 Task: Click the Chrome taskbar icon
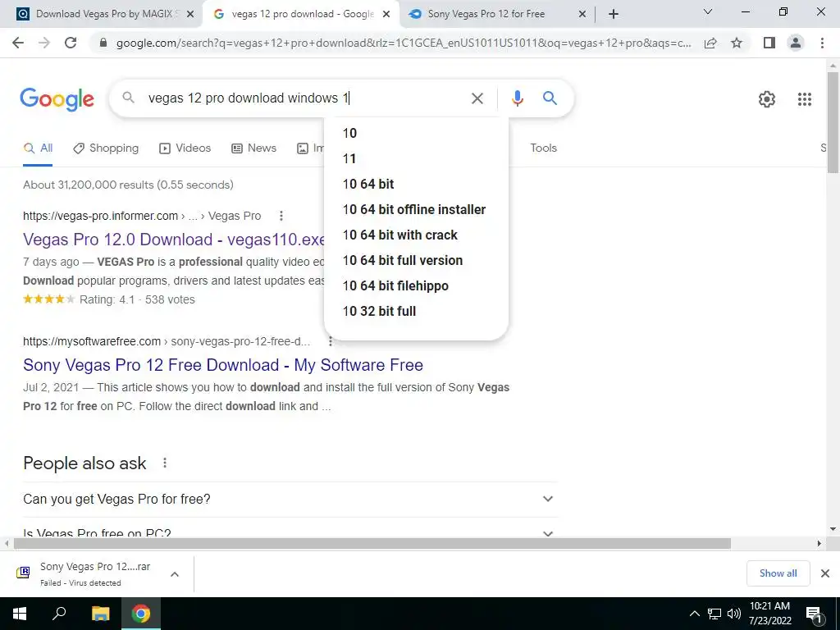coord(141,614)
